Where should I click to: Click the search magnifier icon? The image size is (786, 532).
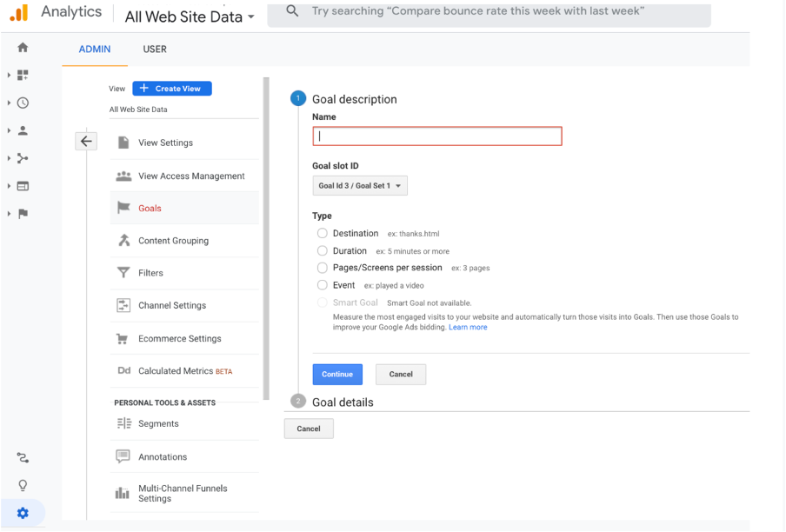[x=292, y=11]
